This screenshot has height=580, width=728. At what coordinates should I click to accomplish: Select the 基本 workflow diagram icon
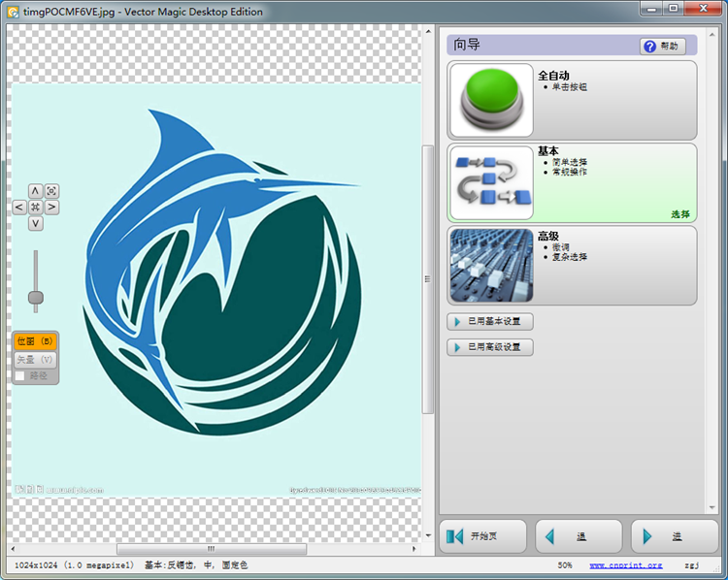pyautogui.click(x=492, y=182)
